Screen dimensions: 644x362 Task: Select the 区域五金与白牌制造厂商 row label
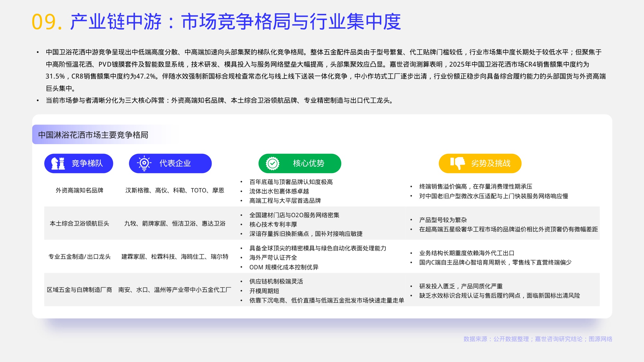click(80, 290)
